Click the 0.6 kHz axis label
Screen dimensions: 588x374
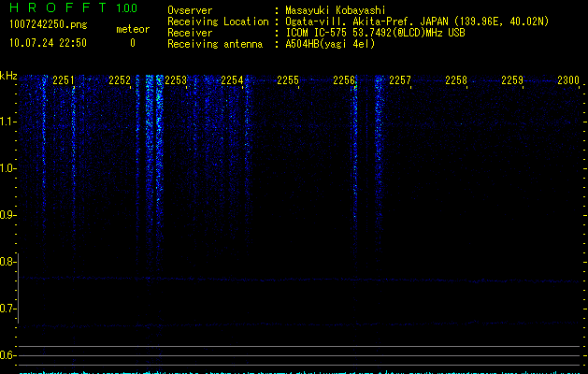(x=7, y=355)
